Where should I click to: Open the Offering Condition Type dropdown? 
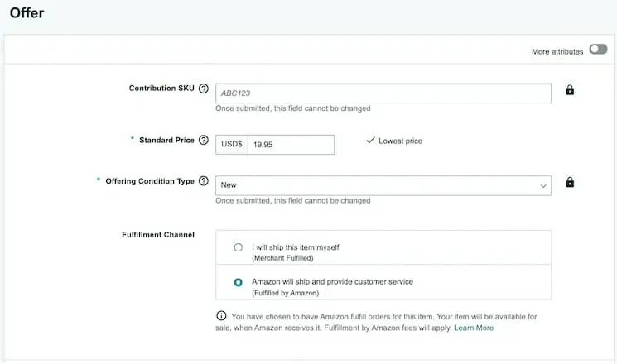pyautogui.click(x=383, y=185)
